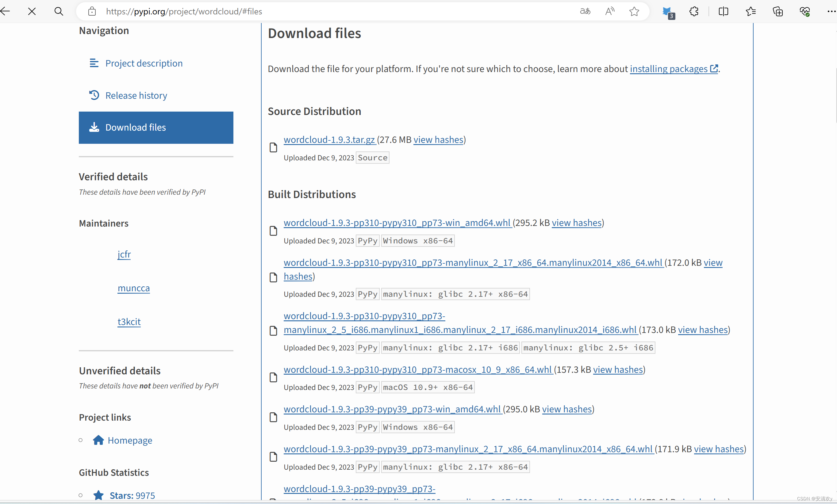Click the browser back arrow
Viewport: 837px width, 504px height.
(5, 11)
